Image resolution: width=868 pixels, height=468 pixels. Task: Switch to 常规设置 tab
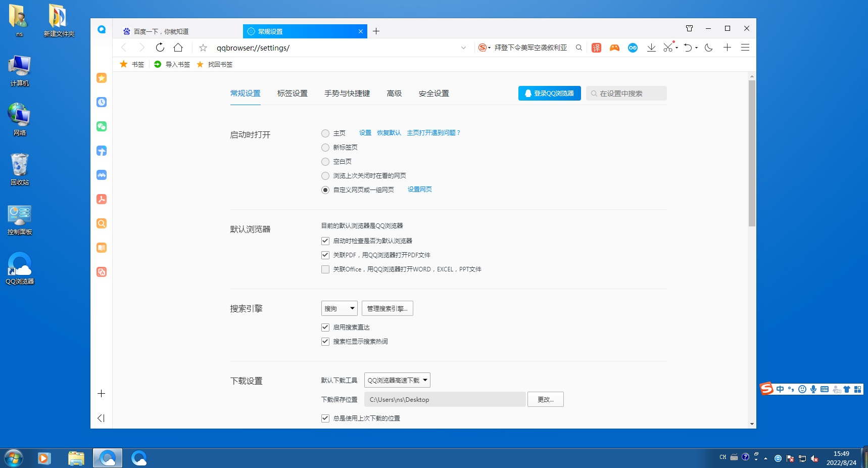[246, 93]
